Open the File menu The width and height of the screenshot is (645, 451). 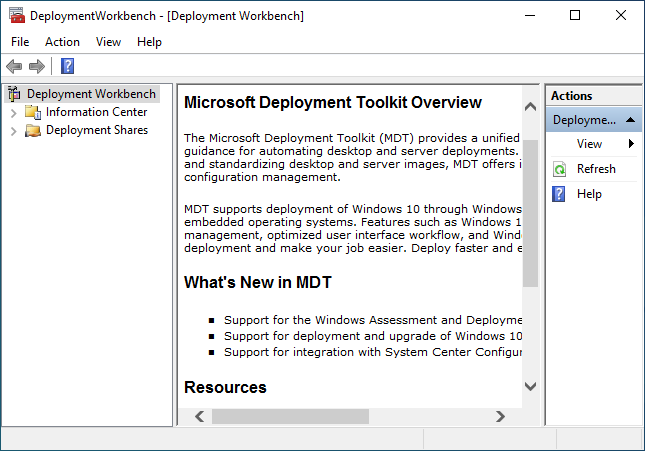click(20, 42)
